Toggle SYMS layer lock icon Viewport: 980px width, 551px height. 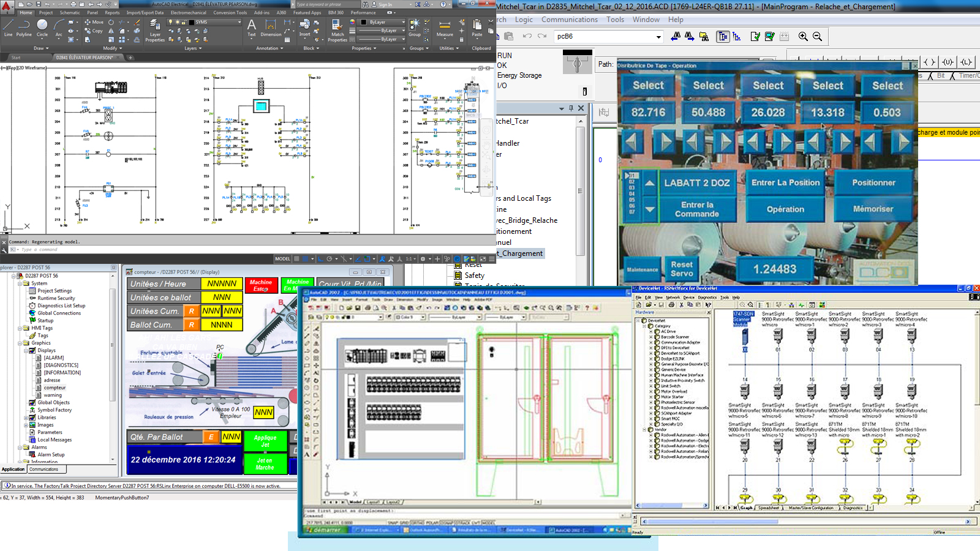[x=185, y=22]
